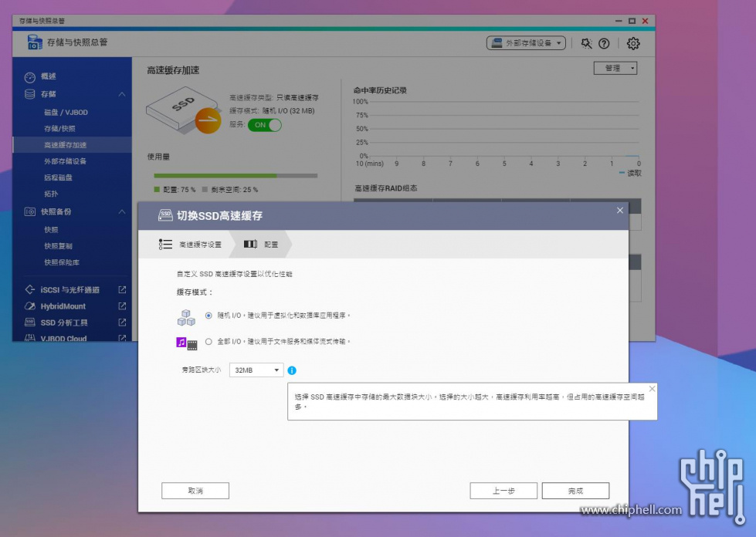Open the 外部存储设备 dropdown in header
The width and height of the screenshot is (756, 537).
[526, 43]
